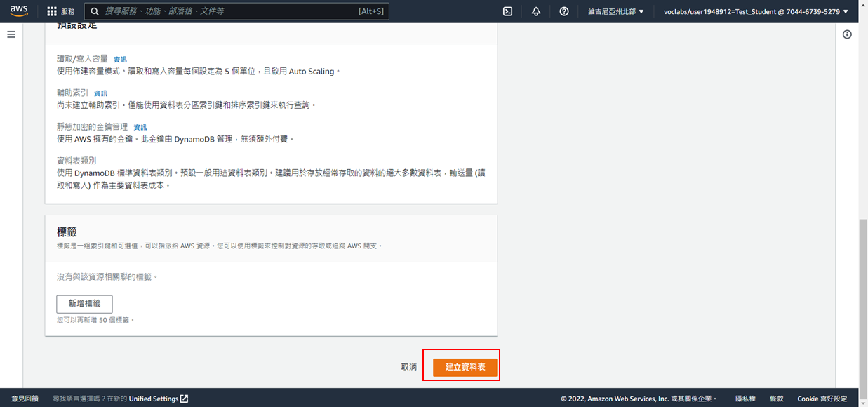Click the 建立資料表 create button
The width and height of the screenshot is (868, 407).
click(465, 367)
